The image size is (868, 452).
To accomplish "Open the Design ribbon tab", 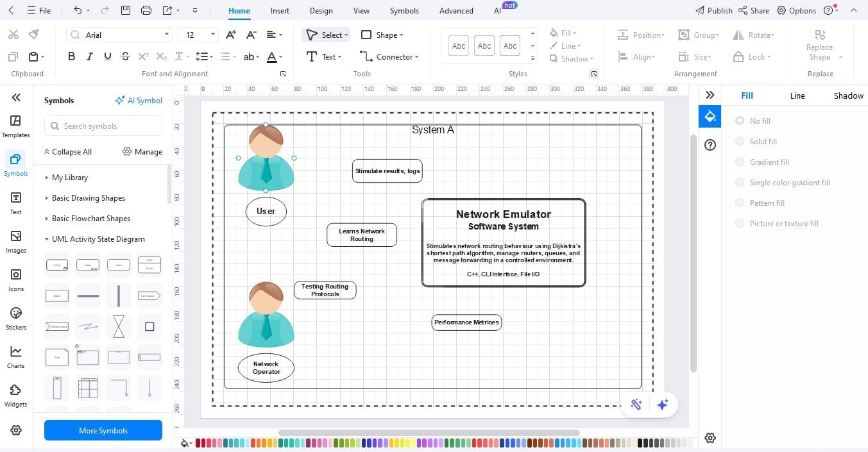I will pyautogui.click(x=321, y=10).
